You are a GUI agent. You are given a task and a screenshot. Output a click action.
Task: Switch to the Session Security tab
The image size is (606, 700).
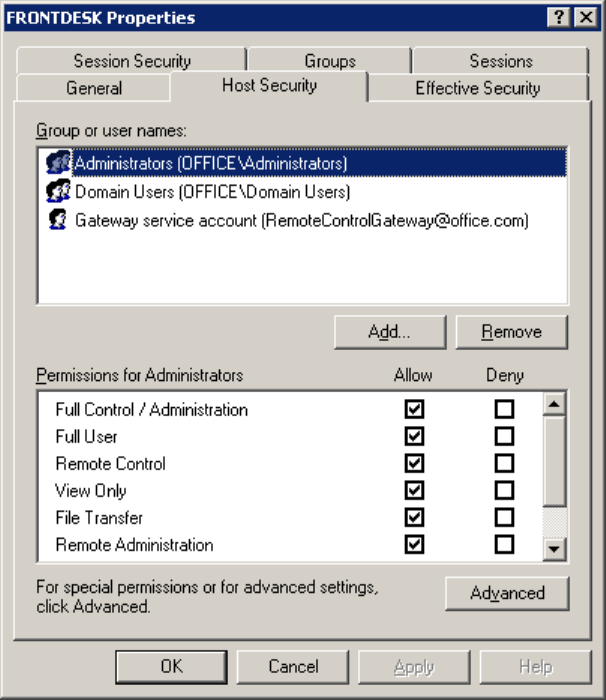click(132, 61)
